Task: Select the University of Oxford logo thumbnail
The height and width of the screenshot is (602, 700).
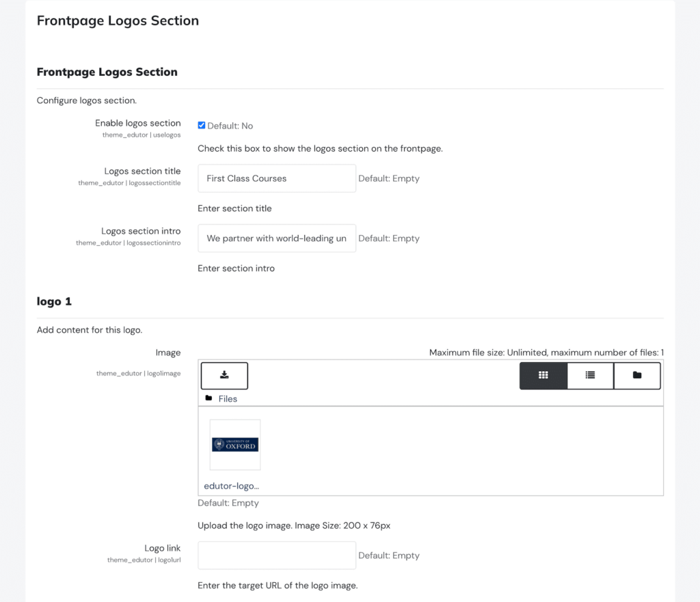Action: pyautogui.click(x=235, y=445)
